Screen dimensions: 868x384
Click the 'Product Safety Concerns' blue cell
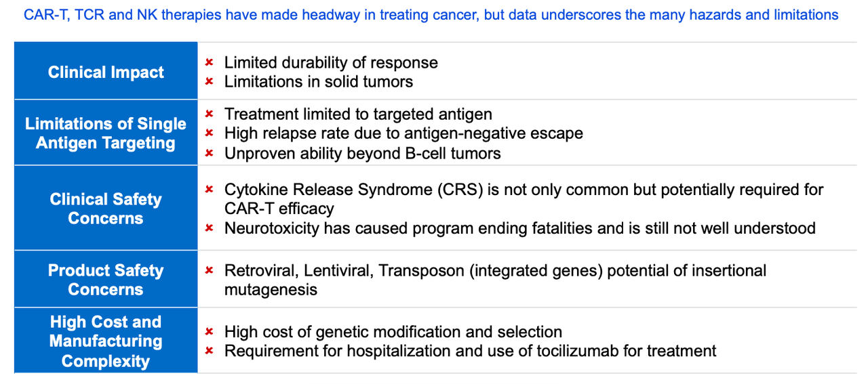pyautogui.click(x=106, y=279)
